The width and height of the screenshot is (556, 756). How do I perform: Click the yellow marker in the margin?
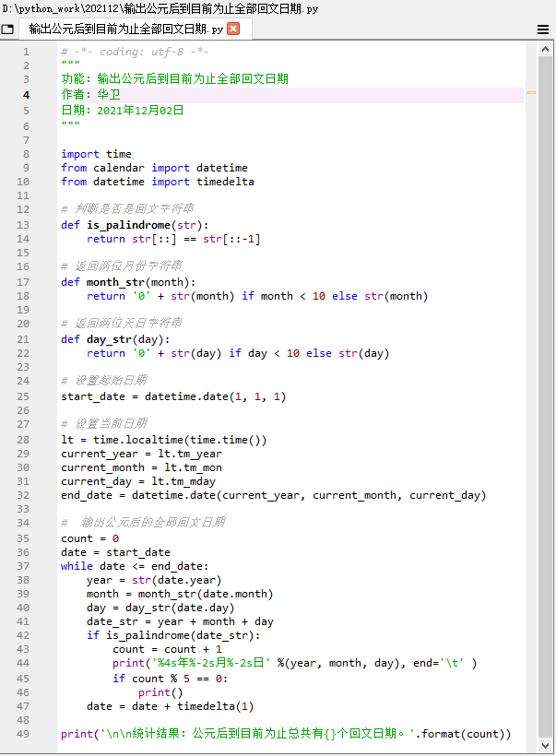[x=531, y=92]
